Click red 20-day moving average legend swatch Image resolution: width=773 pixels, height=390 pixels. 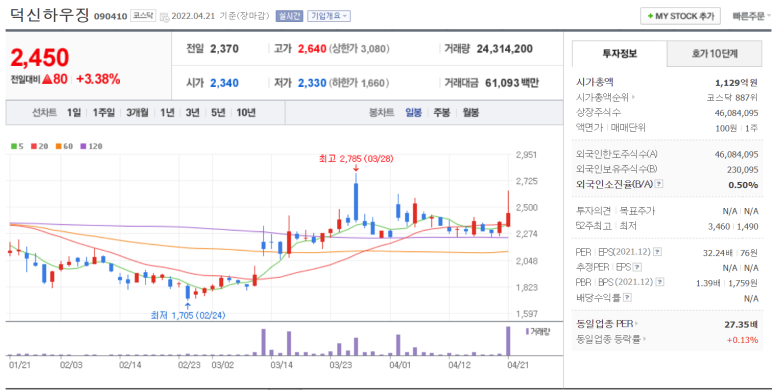tap(34, 146)
